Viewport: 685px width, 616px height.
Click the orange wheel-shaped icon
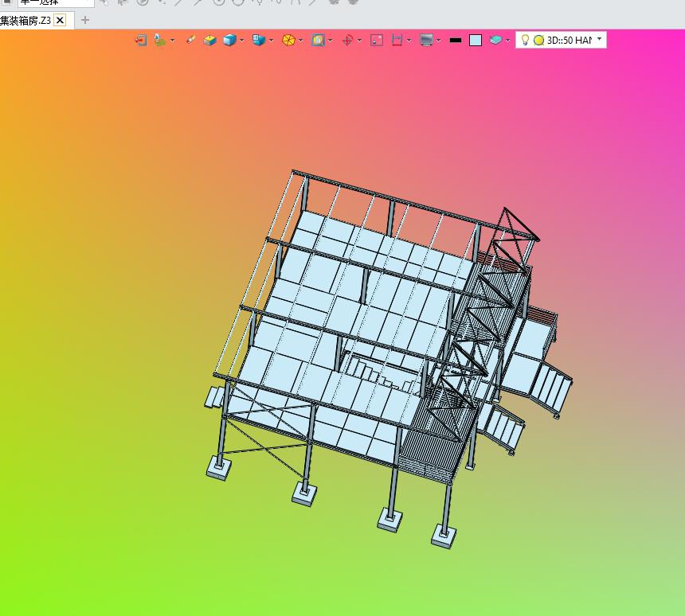[x=288, y=40]
